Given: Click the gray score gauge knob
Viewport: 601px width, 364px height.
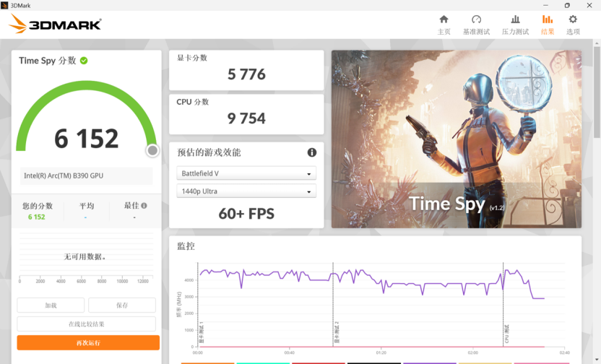Looking at the screenshot, I should click(x=152, y=150).
